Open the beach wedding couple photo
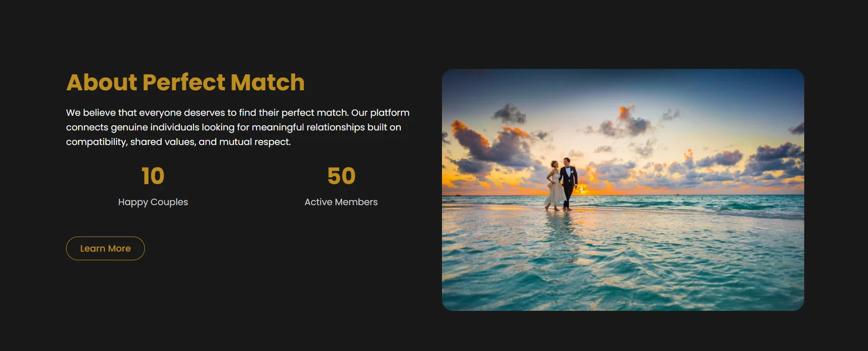 [623, 190]
